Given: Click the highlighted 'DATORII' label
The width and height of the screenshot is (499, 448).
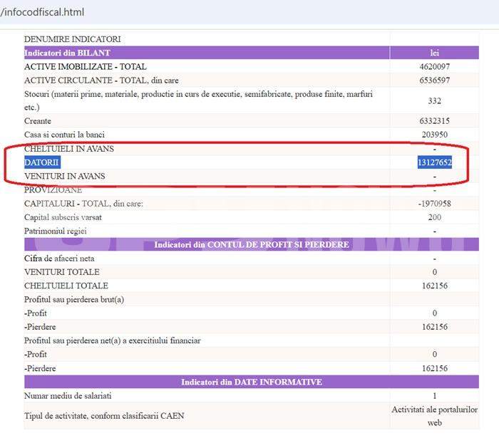Looking at the screenshot, I should click(41, 162).
